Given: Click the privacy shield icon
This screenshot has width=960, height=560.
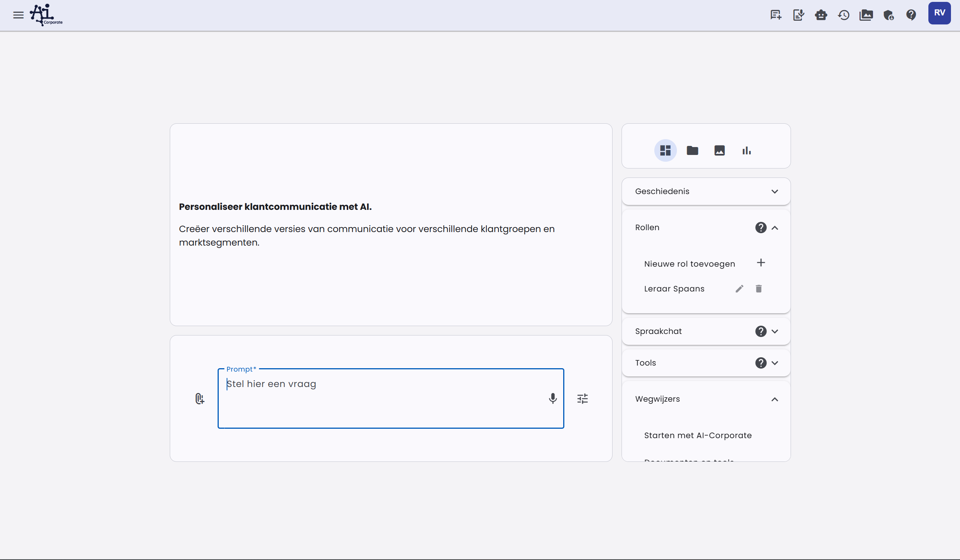Looking at the screenshot, I should point(889,15).
